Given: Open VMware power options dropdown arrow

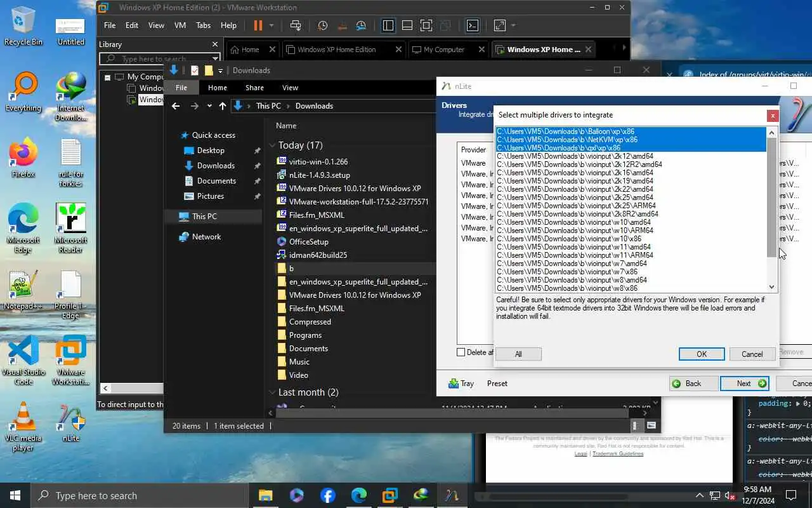Looking at the screenshot, I should [x=272, y=25].
